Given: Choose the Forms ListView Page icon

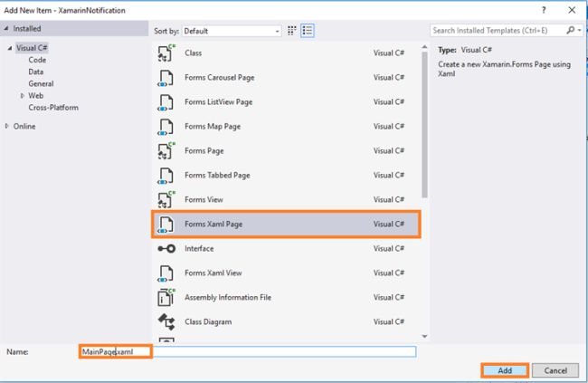Looking at the screenshot, I should coord(166,101).
